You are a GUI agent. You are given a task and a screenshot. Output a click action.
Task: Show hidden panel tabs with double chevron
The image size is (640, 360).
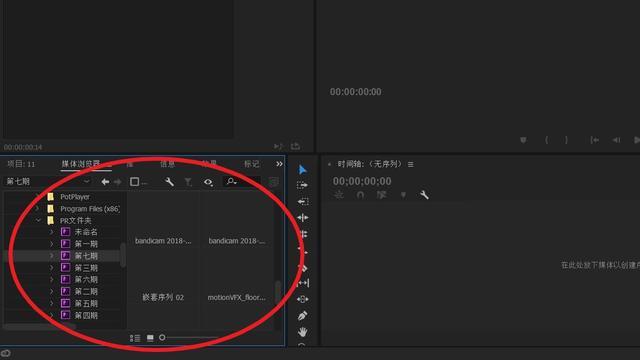279,164
